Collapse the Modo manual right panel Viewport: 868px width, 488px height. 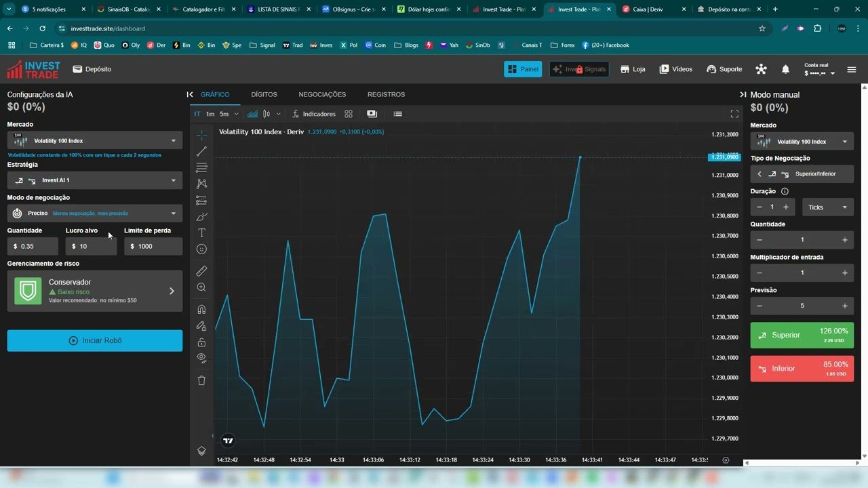pos(743,94)
